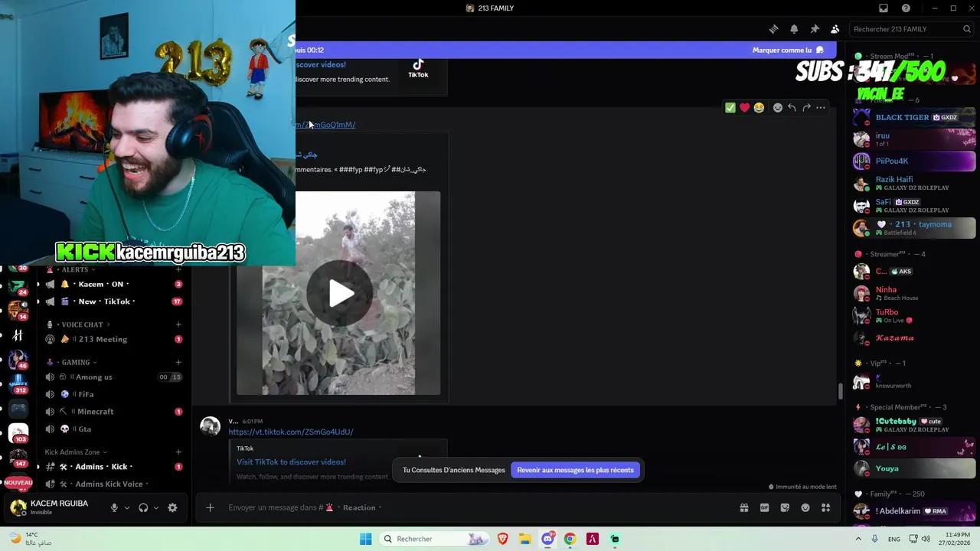Open the vt.tiktok.com/ZSmGo4UdU link

coord(291,432)
